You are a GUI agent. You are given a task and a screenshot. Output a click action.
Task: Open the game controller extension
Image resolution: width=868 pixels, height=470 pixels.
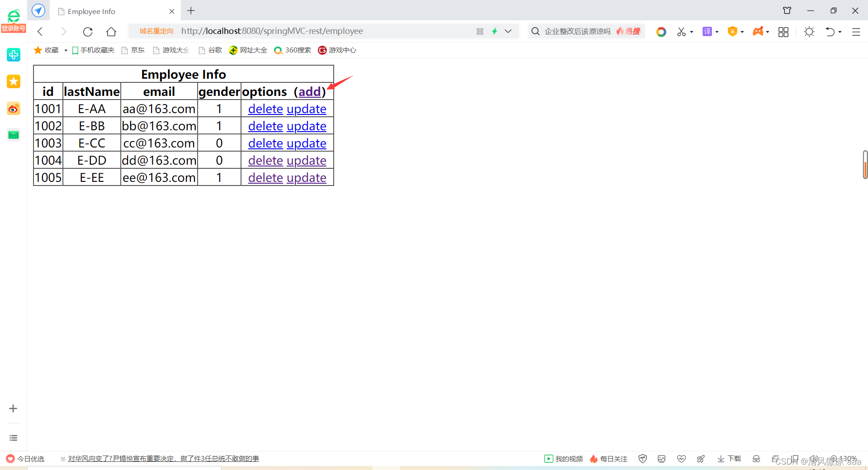[x=758, y=31]
